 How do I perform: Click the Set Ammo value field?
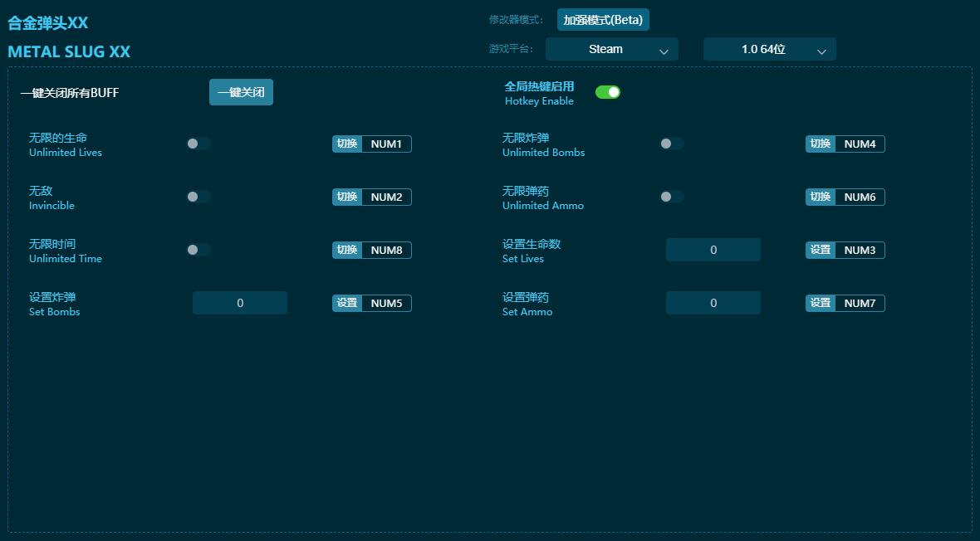(x=713, y=303)
